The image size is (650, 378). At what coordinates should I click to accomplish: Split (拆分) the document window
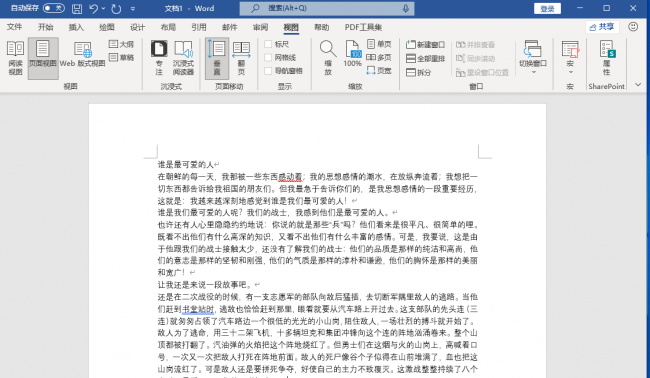pos(419,73)
